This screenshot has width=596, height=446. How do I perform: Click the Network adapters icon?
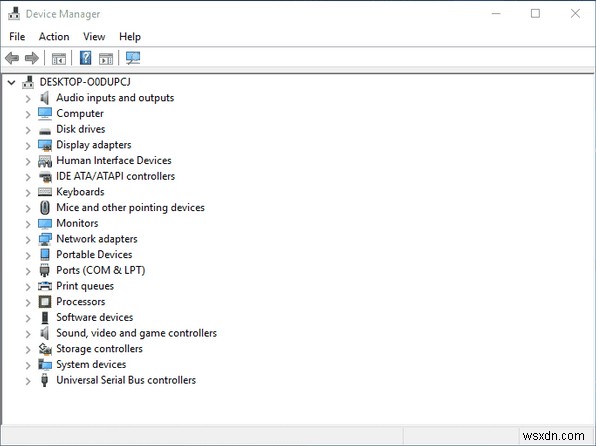[45, 239]
